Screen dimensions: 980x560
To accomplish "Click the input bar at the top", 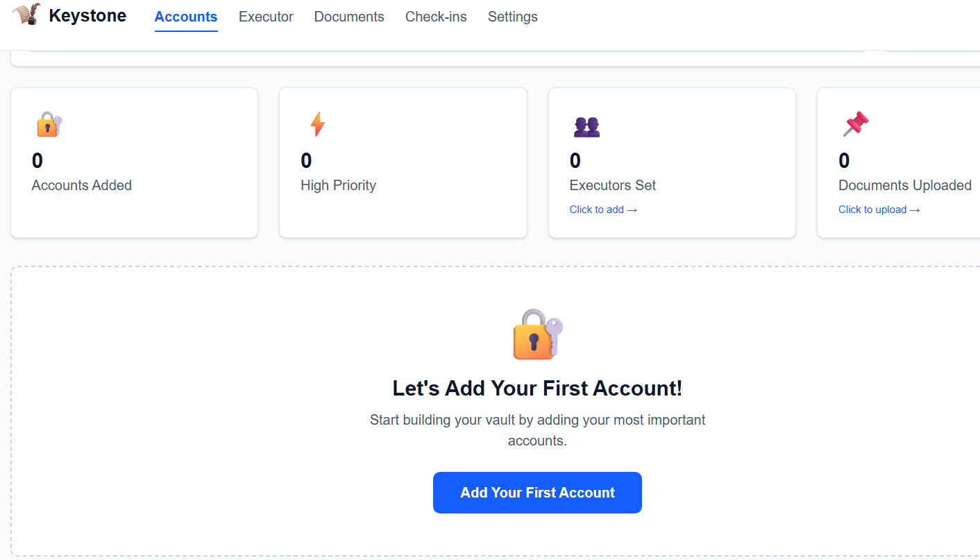I will pyautogui.click(x=444, y=49).
